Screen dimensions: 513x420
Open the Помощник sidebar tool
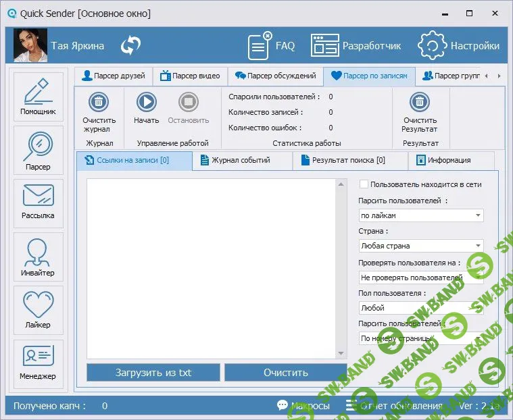[x=39, y=97]
